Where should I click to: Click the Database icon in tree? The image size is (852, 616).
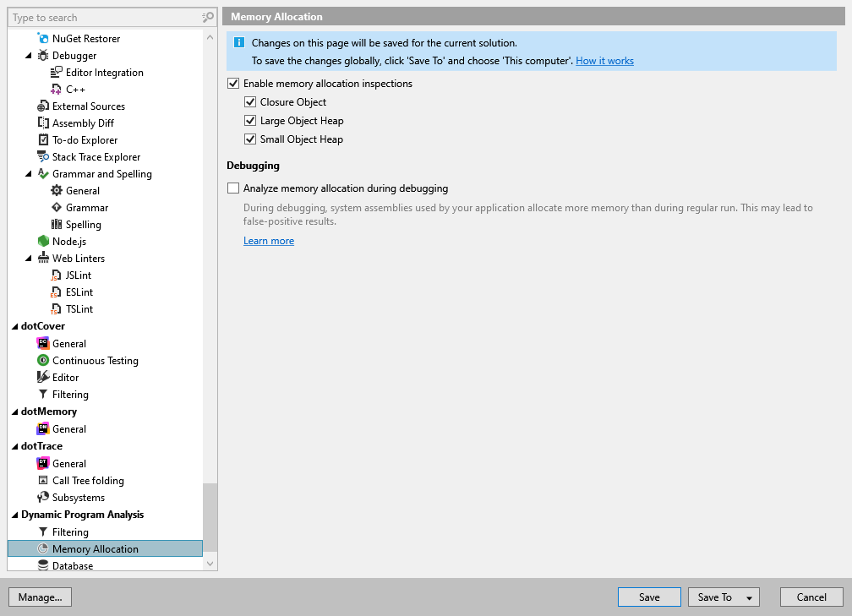(43, 565)
